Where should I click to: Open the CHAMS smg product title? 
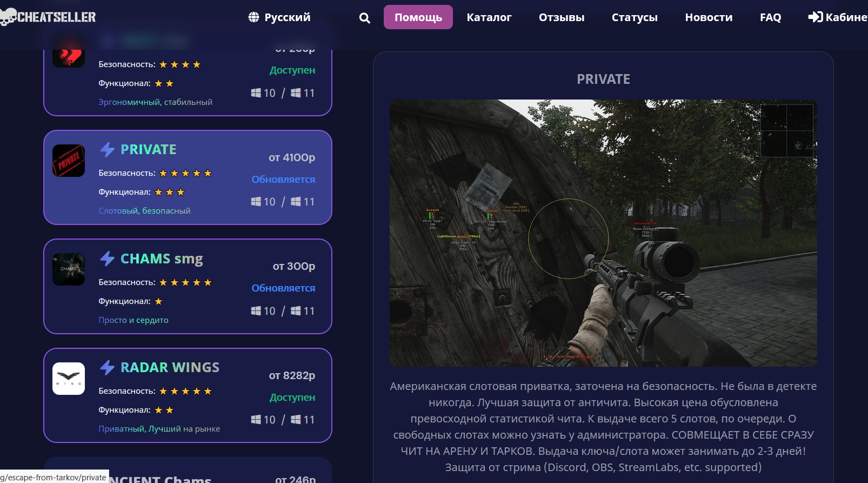point(162,259)
